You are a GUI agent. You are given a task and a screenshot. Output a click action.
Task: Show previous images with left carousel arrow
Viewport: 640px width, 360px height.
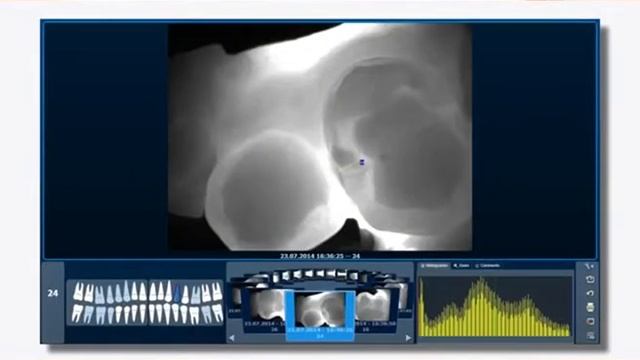(231, 338)
